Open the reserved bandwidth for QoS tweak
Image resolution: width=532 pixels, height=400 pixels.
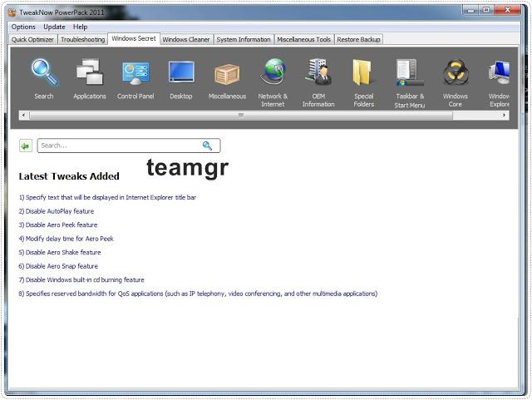point(198,294)
